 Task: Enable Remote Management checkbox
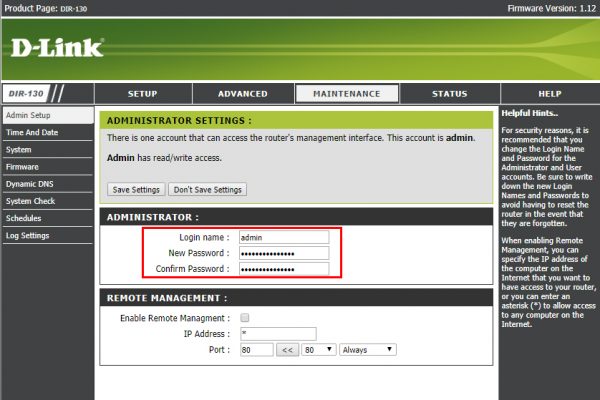[245, 318]
